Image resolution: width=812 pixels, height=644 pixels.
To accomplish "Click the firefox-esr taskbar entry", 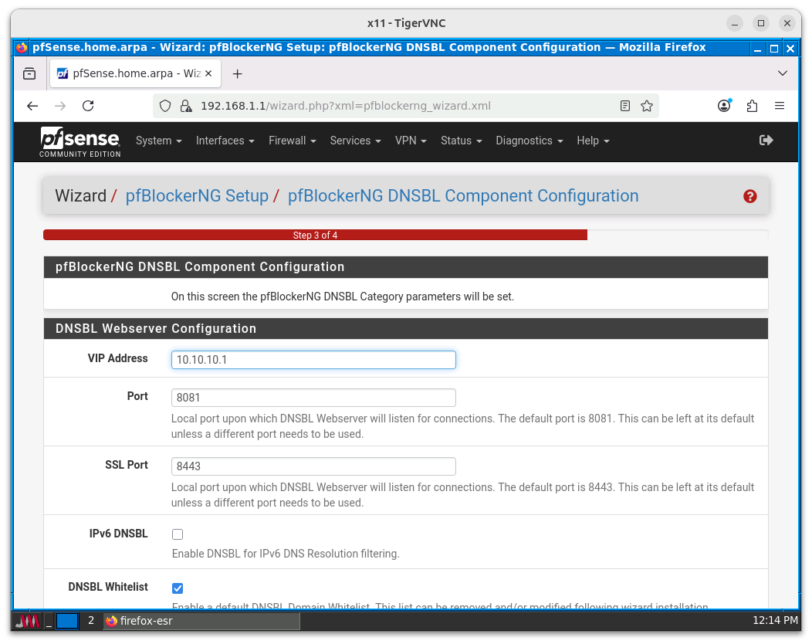I will coord(201,621).
